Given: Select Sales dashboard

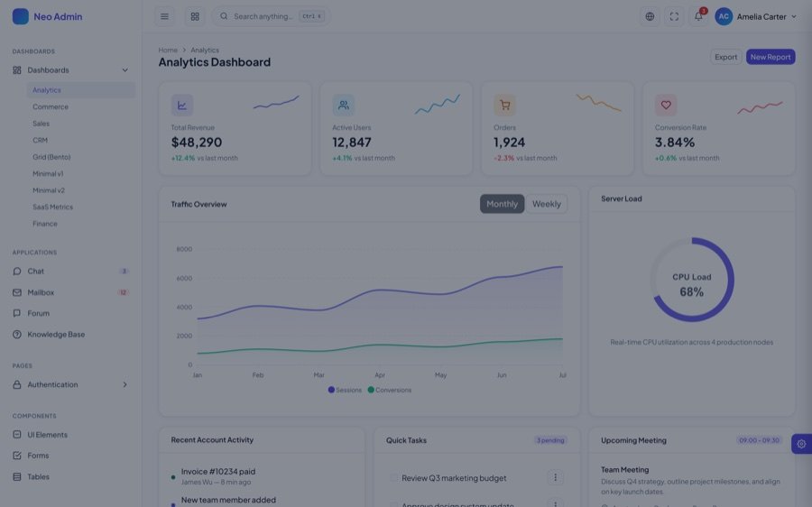Looking at the screenshot, I should [x=81, y=124].
